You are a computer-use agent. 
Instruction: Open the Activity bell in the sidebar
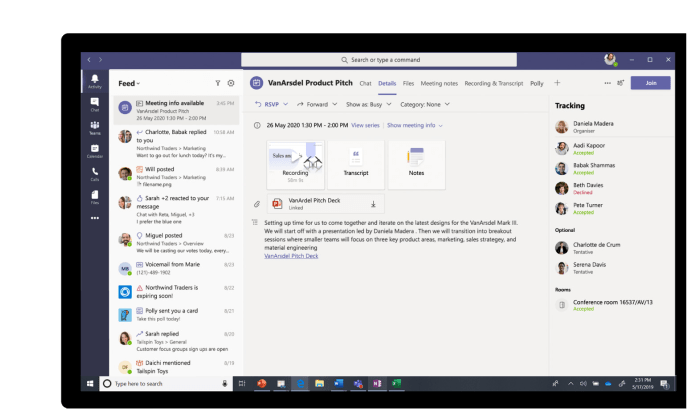(95, 81)
